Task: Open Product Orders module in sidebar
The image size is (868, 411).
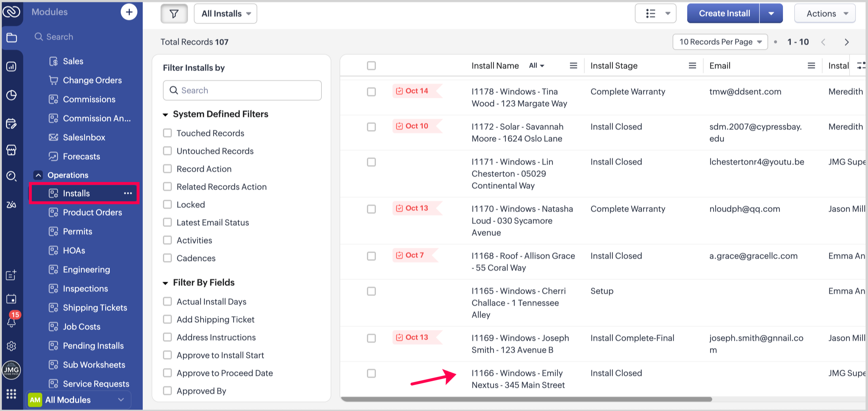Action: click(x=92, y=212)
